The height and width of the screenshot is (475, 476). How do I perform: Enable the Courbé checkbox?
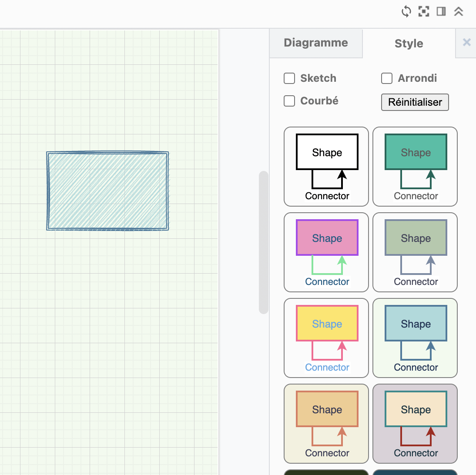(x=289, y=101)
